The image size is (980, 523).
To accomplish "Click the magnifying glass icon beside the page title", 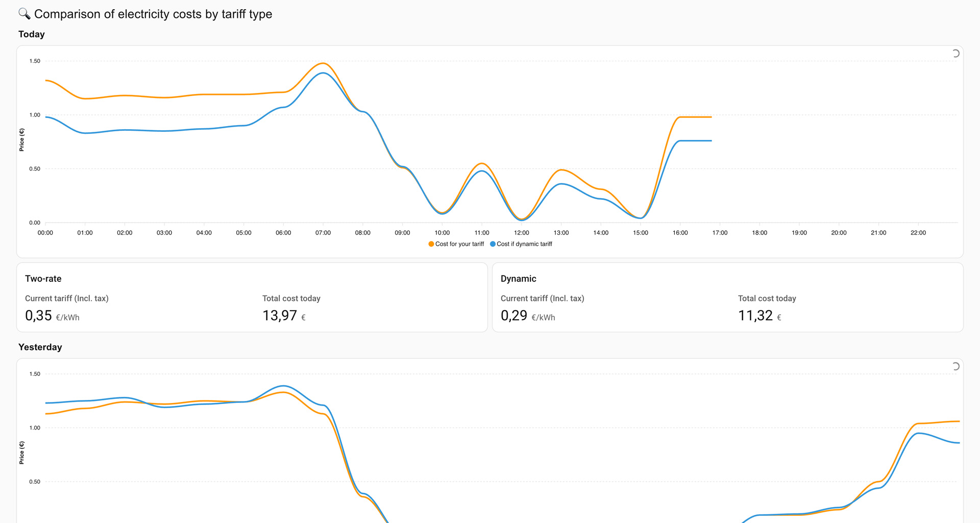I will tap(24, 14).
